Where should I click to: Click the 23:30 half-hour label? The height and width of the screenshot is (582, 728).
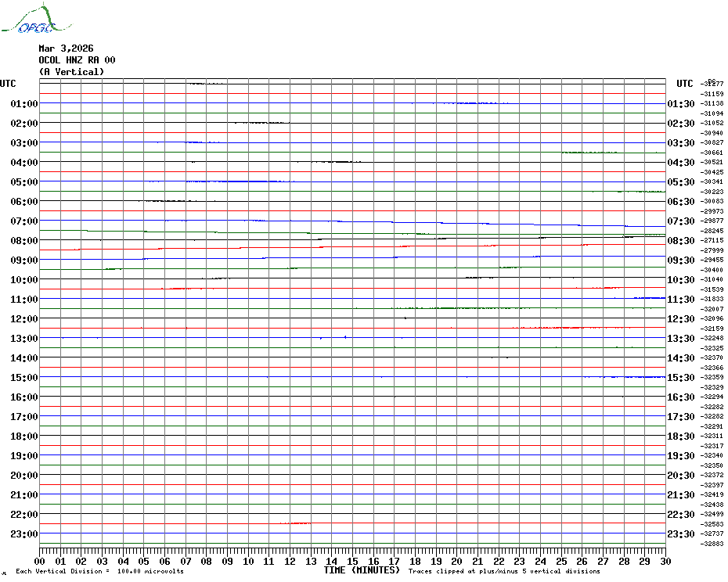(681, 533)
